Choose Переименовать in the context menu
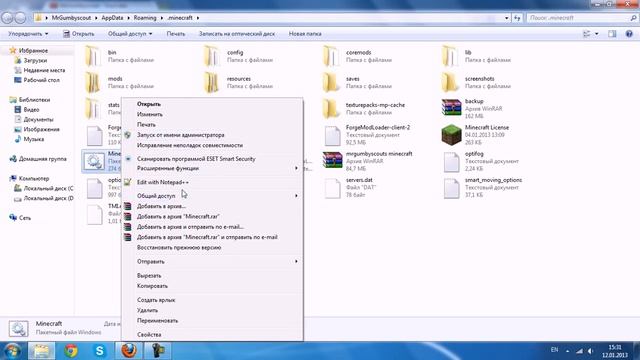Screen dimensions: 640x360 157,320
